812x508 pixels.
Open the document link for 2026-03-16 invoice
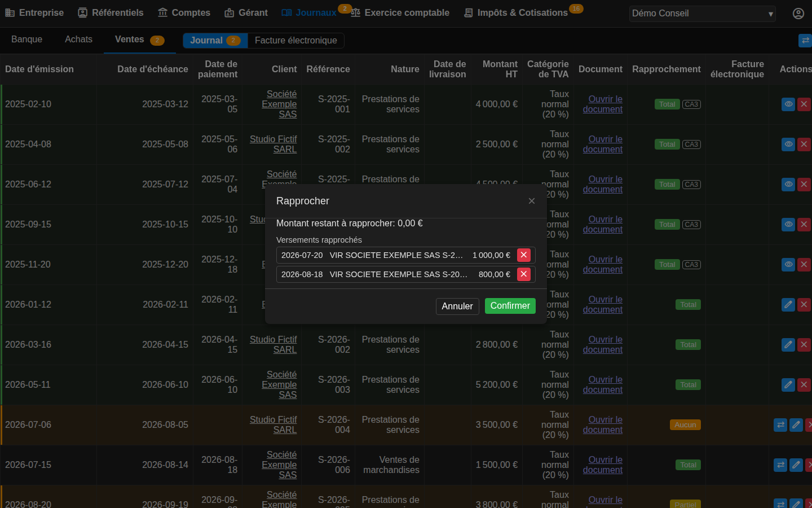pyautogui.click(x=603, y=345)
